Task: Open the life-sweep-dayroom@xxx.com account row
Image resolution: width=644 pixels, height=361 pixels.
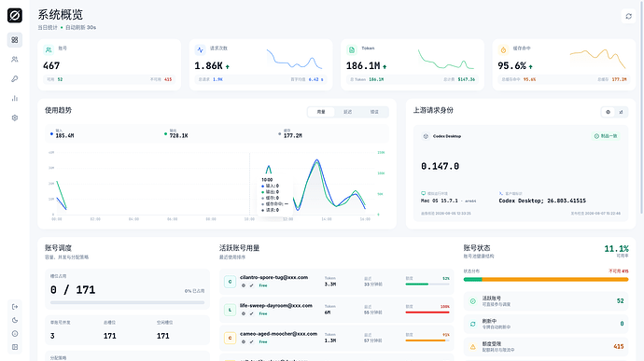Action: click(x=336, y=310)
